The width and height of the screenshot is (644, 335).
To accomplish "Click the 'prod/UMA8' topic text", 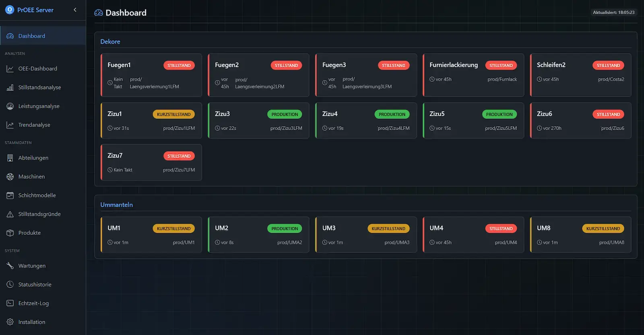I will 612,242.
